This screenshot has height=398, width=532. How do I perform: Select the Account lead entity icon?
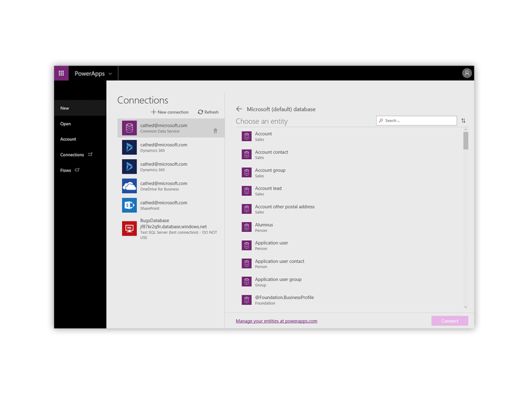click(x=247, y=191)
